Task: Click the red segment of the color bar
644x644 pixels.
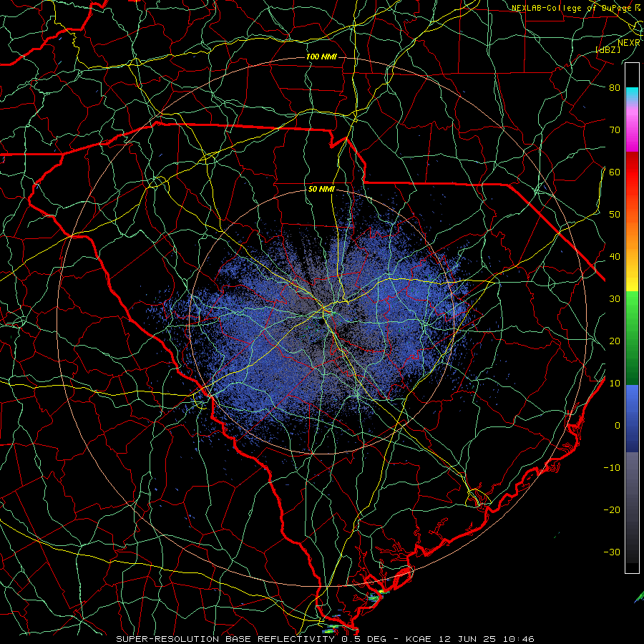Action: click(632, 172)
